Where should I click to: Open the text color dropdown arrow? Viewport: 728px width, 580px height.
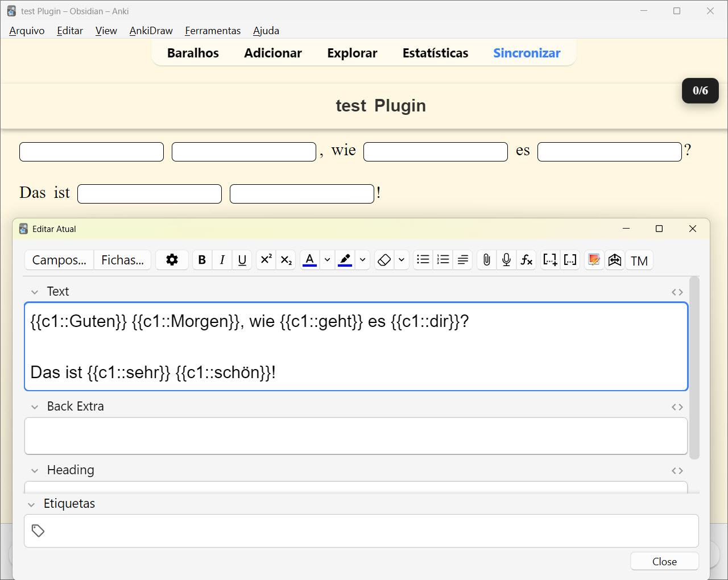click(327, 260)
